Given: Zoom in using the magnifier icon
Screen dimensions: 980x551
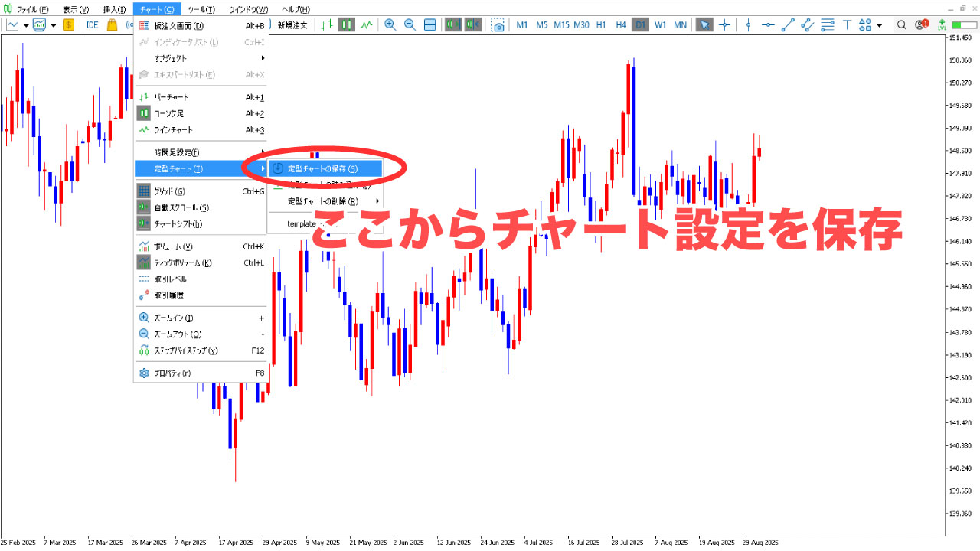Looking at the screenshot, I should (x=390, y=24).
